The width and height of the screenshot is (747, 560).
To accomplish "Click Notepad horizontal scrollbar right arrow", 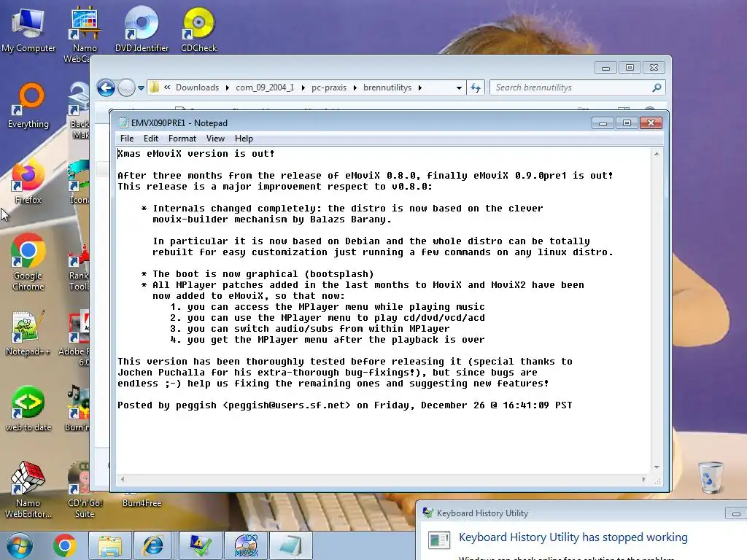I will (643, 480).
